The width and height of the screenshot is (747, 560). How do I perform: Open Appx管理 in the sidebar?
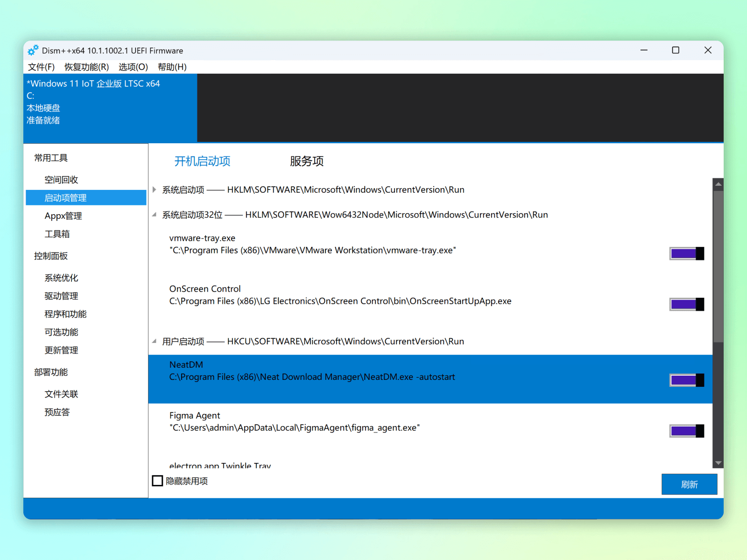coord(63,216)
